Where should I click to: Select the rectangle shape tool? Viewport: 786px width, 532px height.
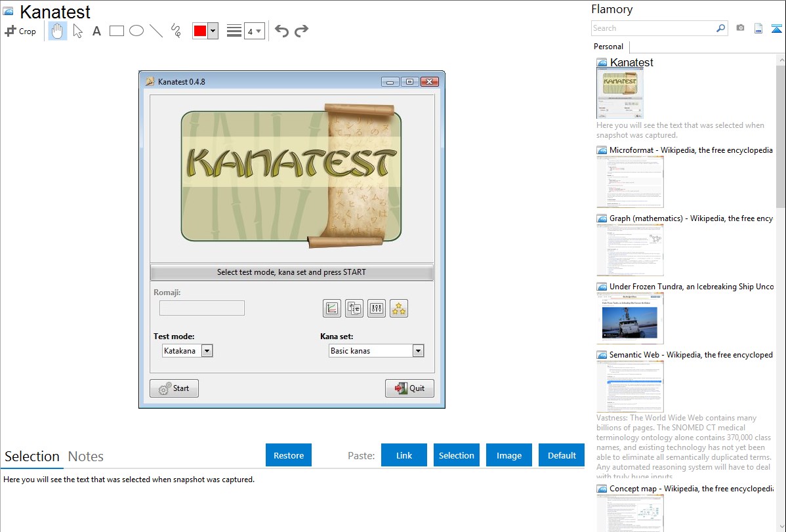(117, 31)
